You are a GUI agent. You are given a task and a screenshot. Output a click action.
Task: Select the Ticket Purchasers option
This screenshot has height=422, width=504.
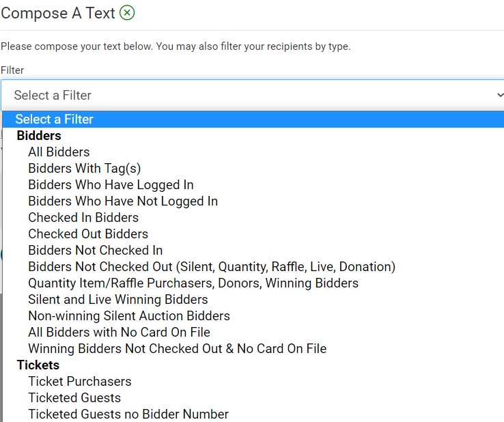click(x=80, y=381)
